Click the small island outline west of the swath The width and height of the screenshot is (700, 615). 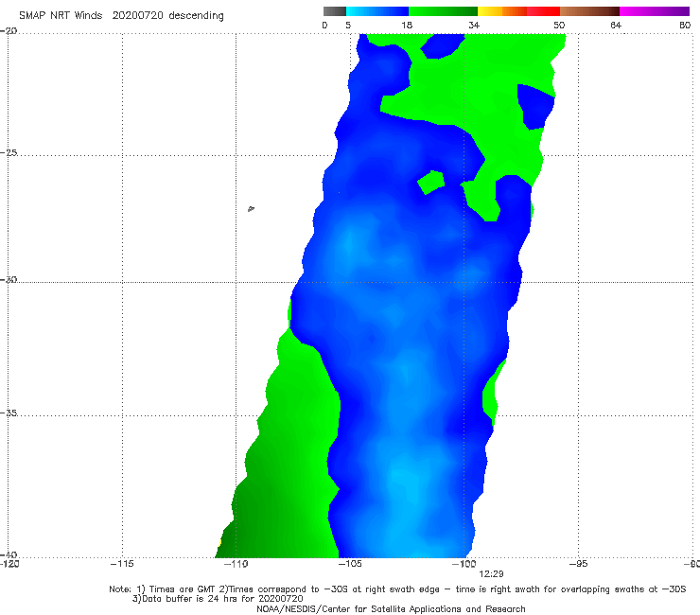[251, 208]
